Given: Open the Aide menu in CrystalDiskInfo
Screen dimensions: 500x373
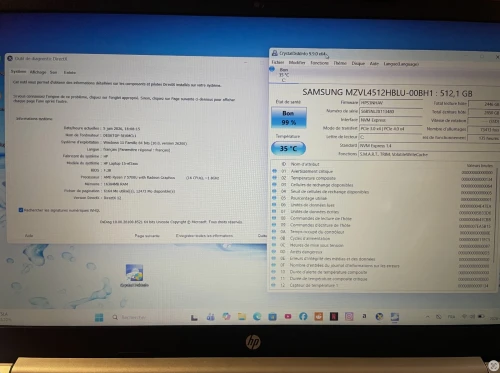Looking at the screenshot, I should (x=374, y=63).
